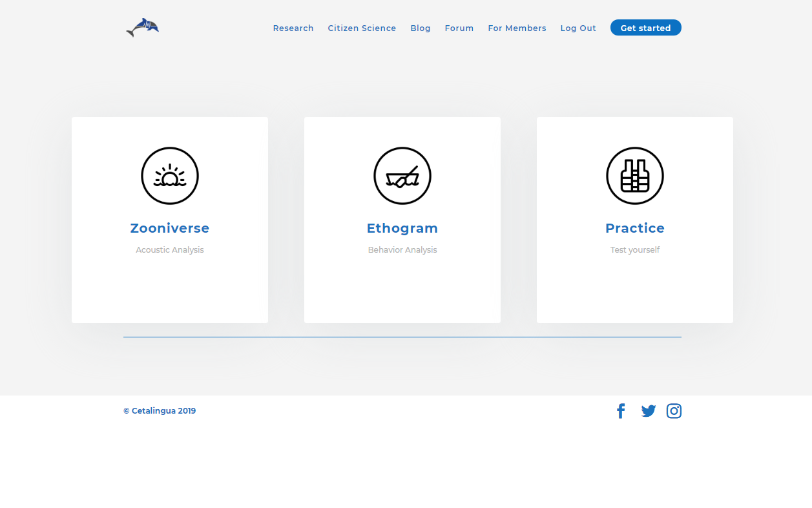Viewport: 812px width, 508px height.
Task: Click the Get started button
Action: tap(646, 28)
